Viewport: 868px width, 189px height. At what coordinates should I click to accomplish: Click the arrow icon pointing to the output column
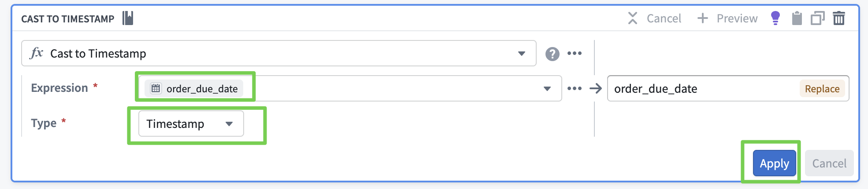point(596,88)
